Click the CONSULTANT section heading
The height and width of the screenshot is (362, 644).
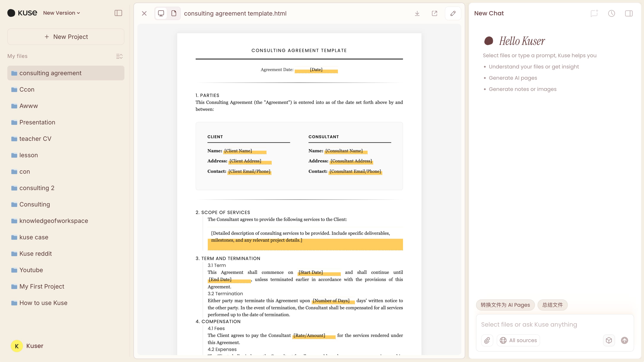pyautogui.click(x=324, y=137)
